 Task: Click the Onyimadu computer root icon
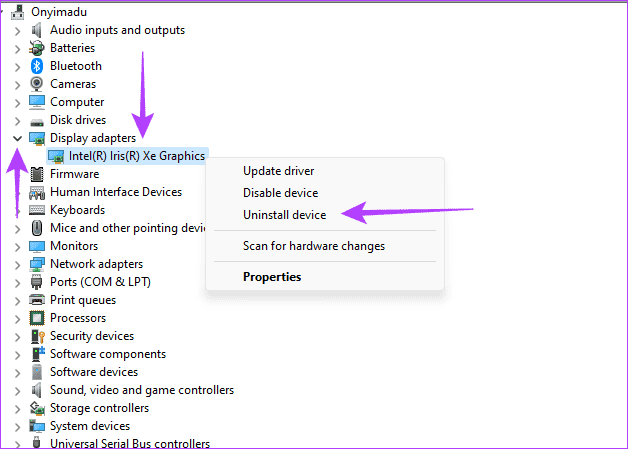click(18, 12)
